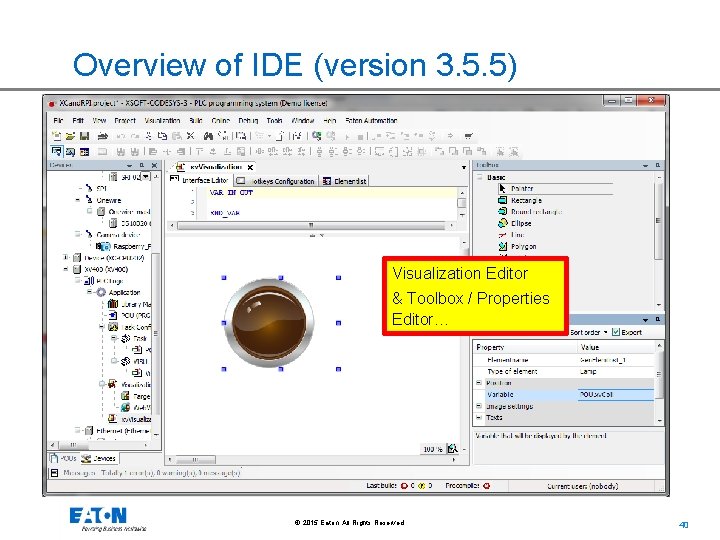720x540 pixels.
Task: Select the Polygon tool in Toolbox
Action: tap(518, 247)
